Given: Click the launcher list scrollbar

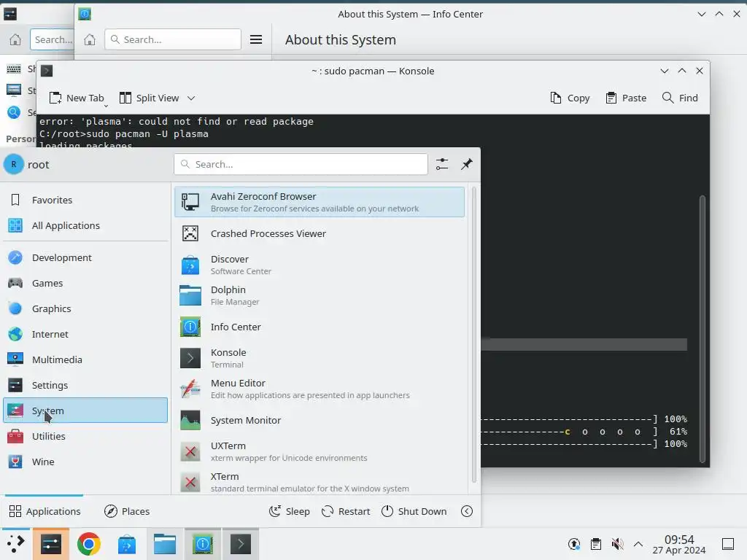Looking at the screenshot, I should (x=473, y=334).
